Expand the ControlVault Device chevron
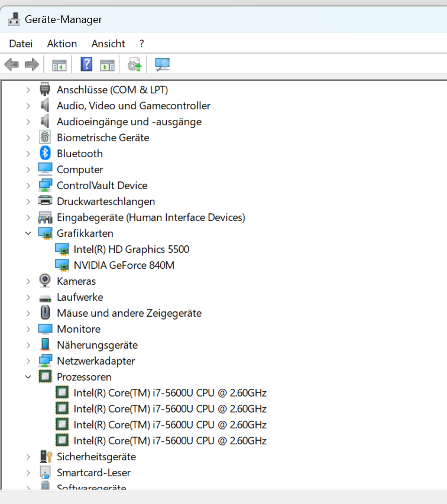The image size is (447, 504). click(x=28, y=186)
